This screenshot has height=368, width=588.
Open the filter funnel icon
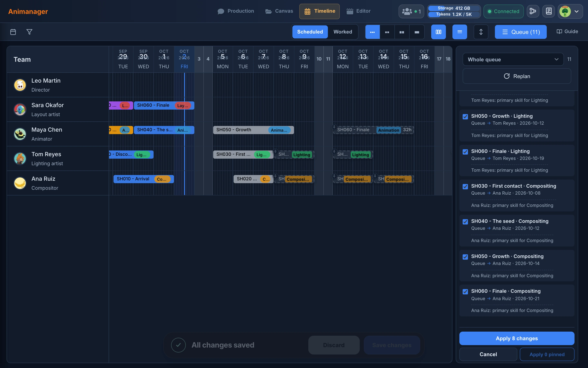29,32
